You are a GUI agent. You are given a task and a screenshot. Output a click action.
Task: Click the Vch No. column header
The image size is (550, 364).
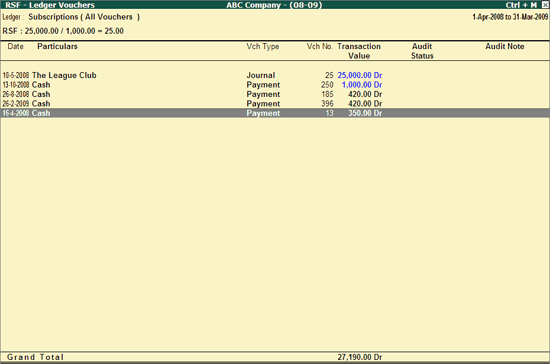tap(320, 47)
